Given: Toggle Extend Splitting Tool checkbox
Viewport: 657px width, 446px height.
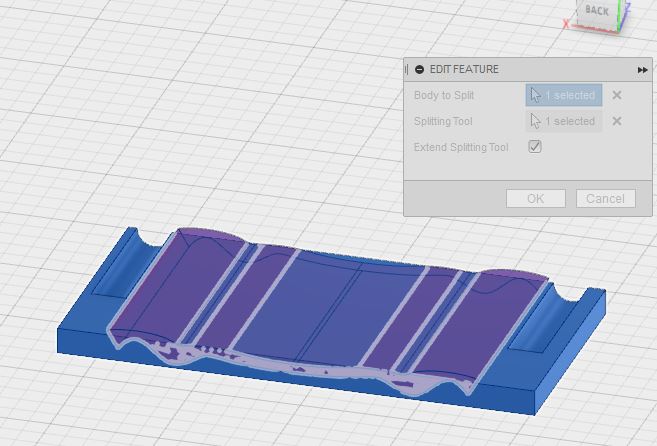Looking at the screenshot, I should point(535,147).
